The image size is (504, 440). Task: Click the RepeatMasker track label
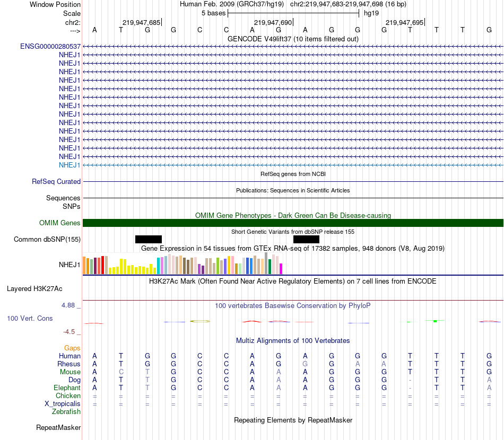pyautogui.click(x=58, y=427)
